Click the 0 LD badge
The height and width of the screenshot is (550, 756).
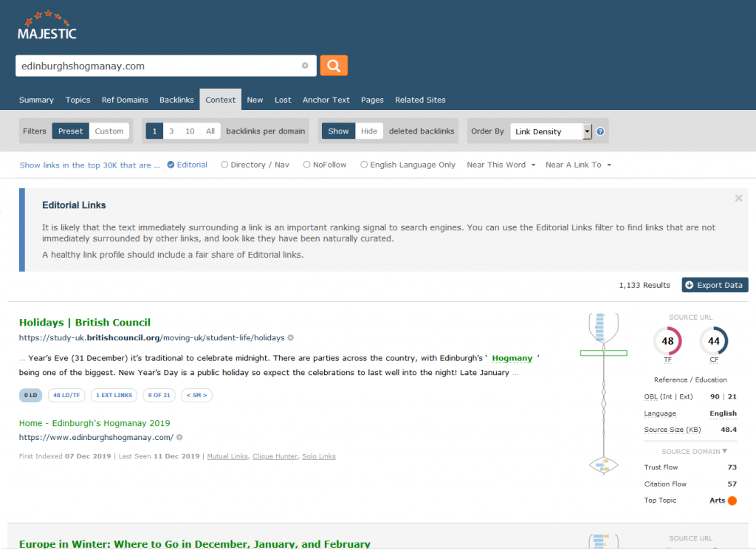click(x=31, y=395)
